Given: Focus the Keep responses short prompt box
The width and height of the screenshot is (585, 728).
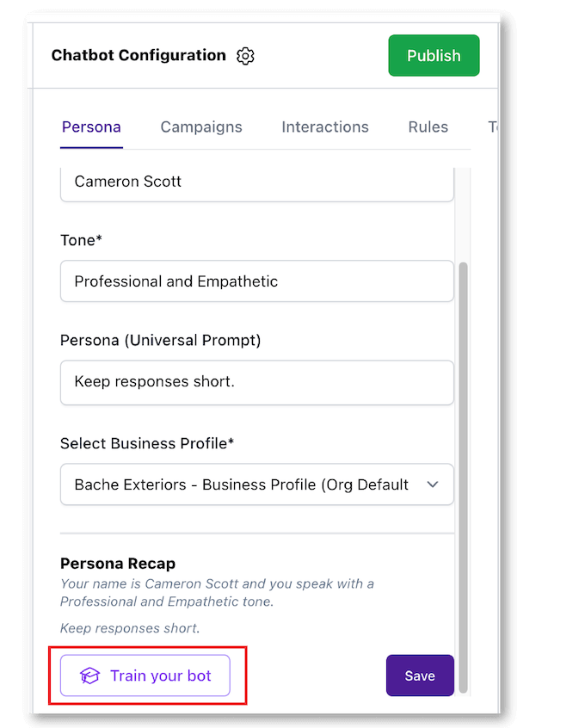Looking at the screenshot, I should (x=256, y=383).
